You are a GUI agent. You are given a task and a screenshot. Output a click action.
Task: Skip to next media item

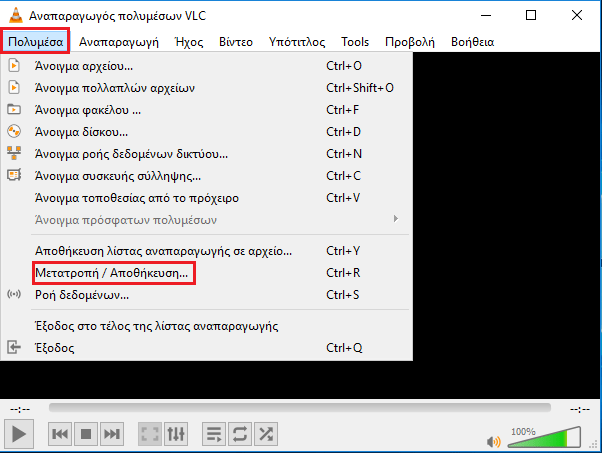click(112, 434)
